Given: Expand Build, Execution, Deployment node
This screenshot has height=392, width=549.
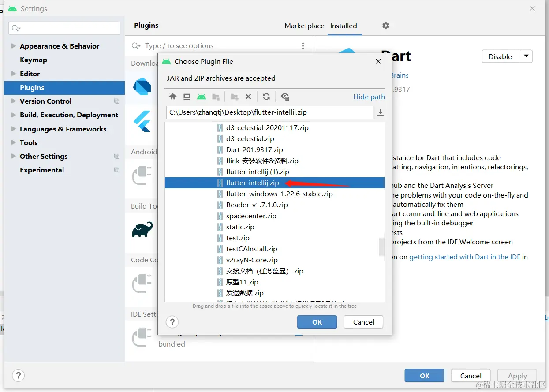Looking at the screenshot, I should pos(14,115).
